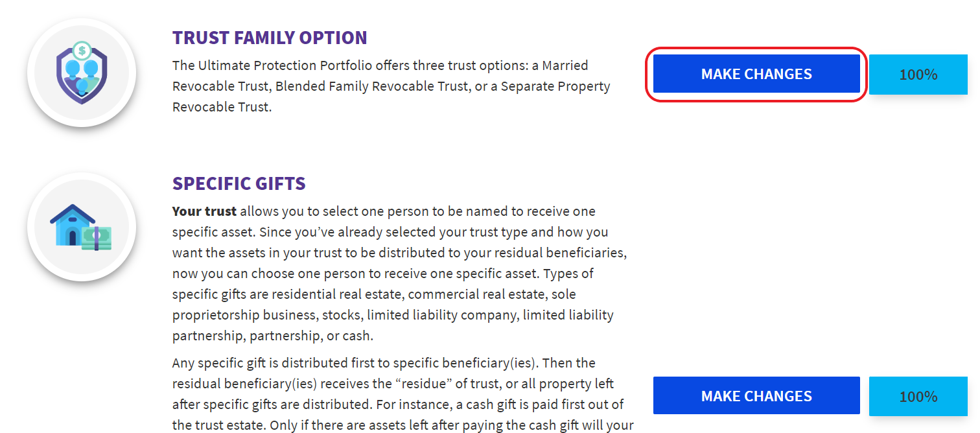The width and height of the screenshot is (980, 433).
Task: Select the circular icon beside Trust Family Option
Action: 82,71
